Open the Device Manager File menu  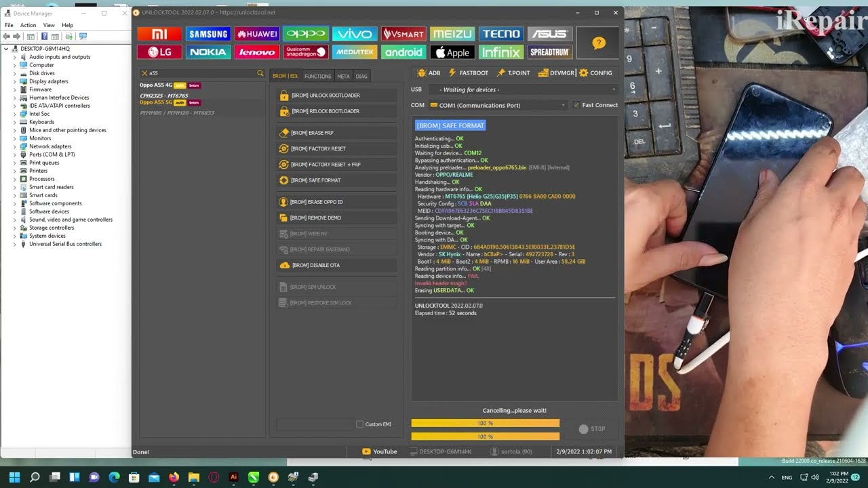coord(9,25)
